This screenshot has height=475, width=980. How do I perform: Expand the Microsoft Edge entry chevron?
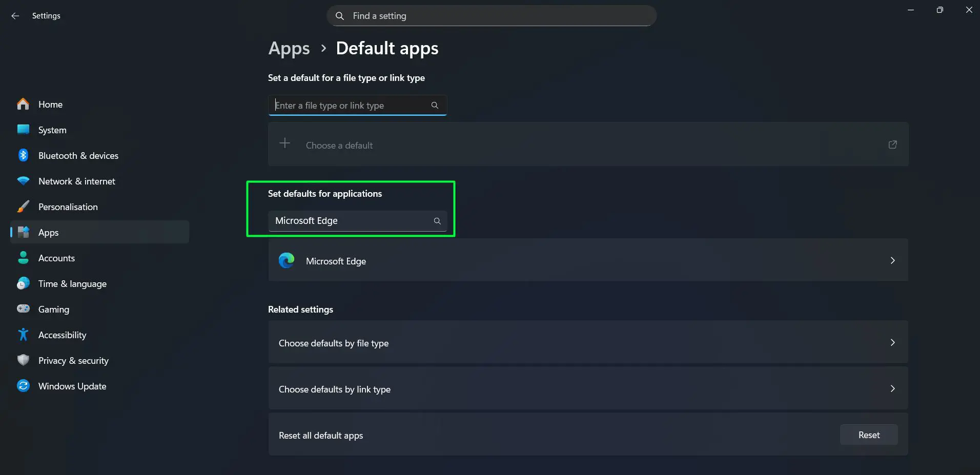tap(892, 260)
